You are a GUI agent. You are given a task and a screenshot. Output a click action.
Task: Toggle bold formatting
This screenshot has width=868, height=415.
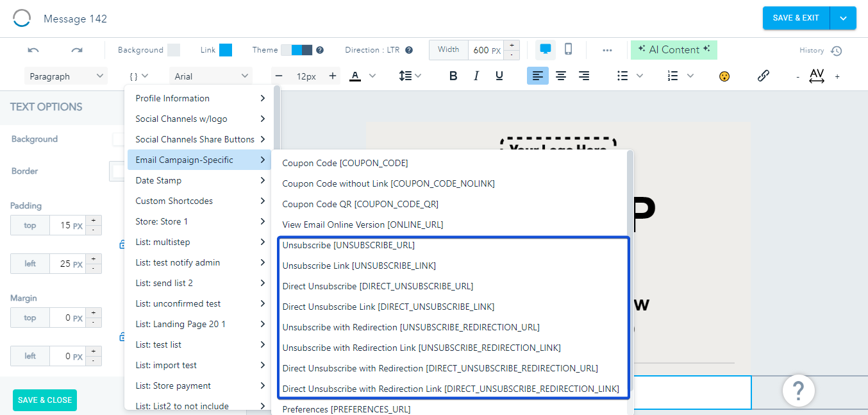[453, 76]
